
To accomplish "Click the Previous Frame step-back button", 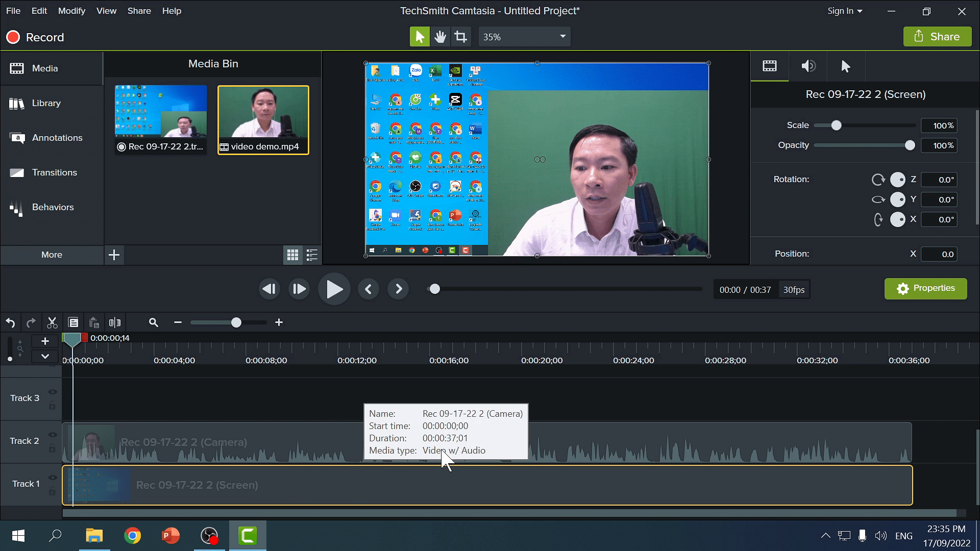I will 269,289.
